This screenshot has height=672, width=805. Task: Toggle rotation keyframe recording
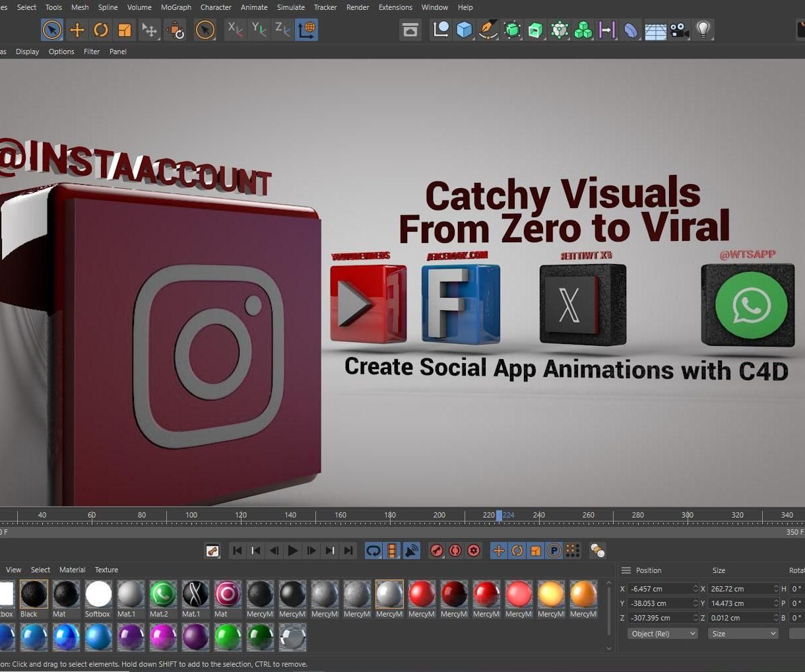click(517, 551)
